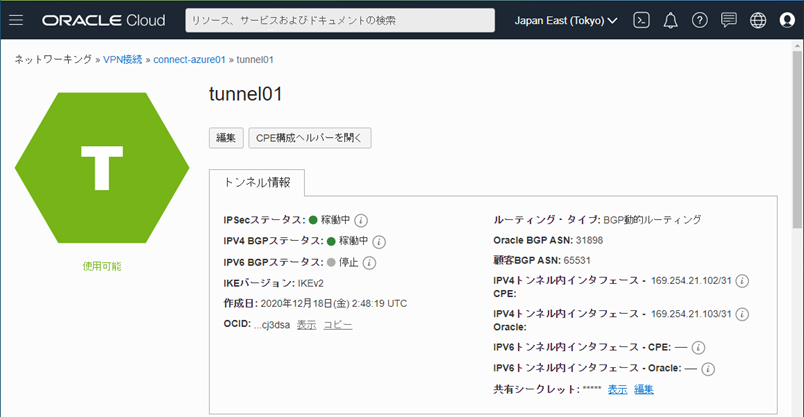Click the Oracle Cloud logo
804x417 pixels.
[x=104, y=21]
